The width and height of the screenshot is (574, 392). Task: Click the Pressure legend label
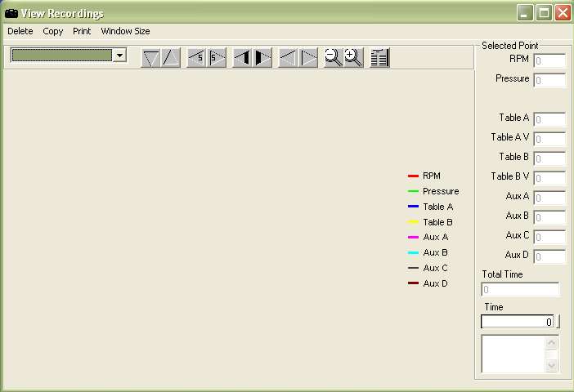pyautogui.click(x=441, y=191)
